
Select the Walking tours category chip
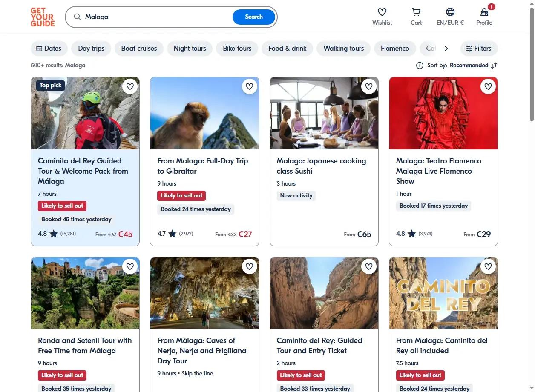[x=344, y=49]
